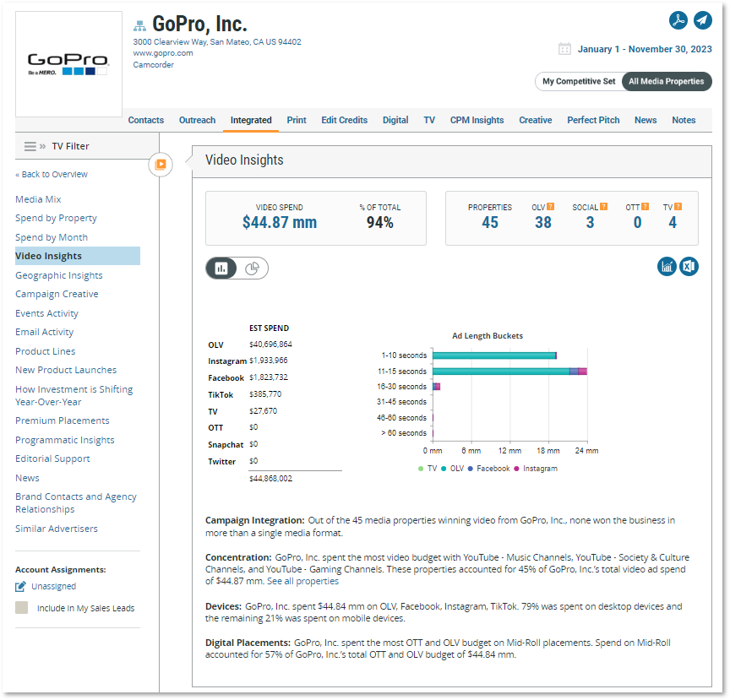This screenshot has width=730, height=700.
Task: Select All Media Properties toggle
Action: pos(667,81)
